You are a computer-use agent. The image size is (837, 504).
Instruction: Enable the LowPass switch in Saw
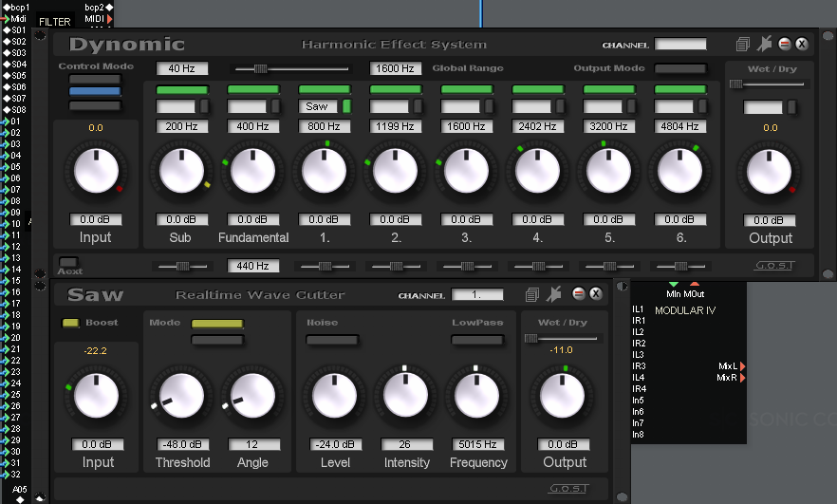[x=477, y=340]
